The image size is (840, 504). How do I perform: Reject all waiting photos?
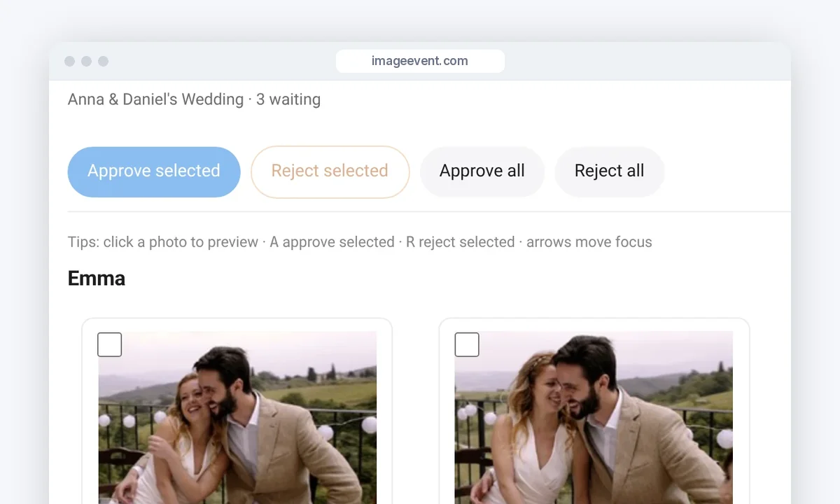pos(610,171)
